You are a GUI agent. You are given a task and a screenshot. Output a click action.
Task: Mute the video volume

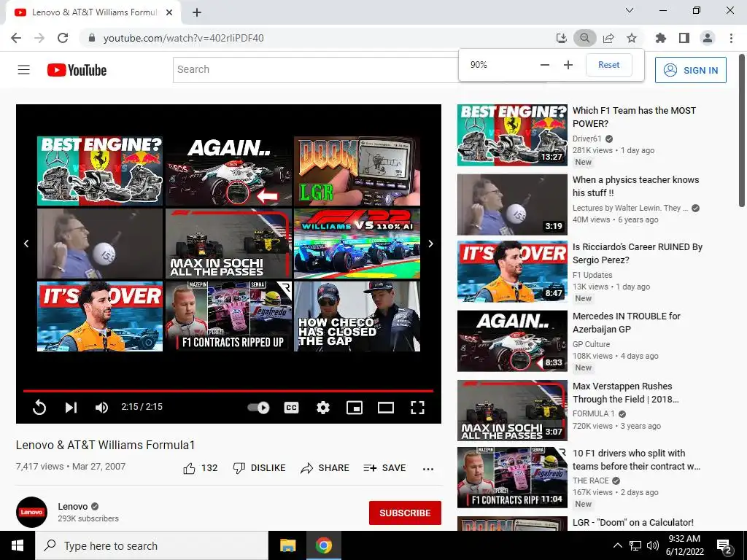pos(101,407)
